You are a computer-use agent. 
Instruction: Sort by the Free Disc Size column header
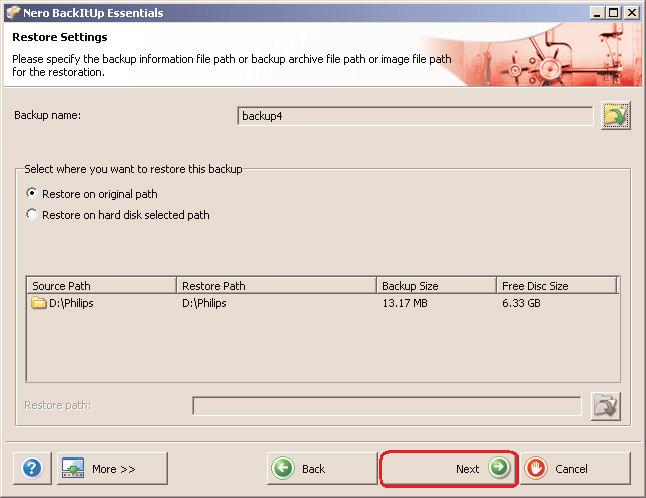tap(557, 285)
